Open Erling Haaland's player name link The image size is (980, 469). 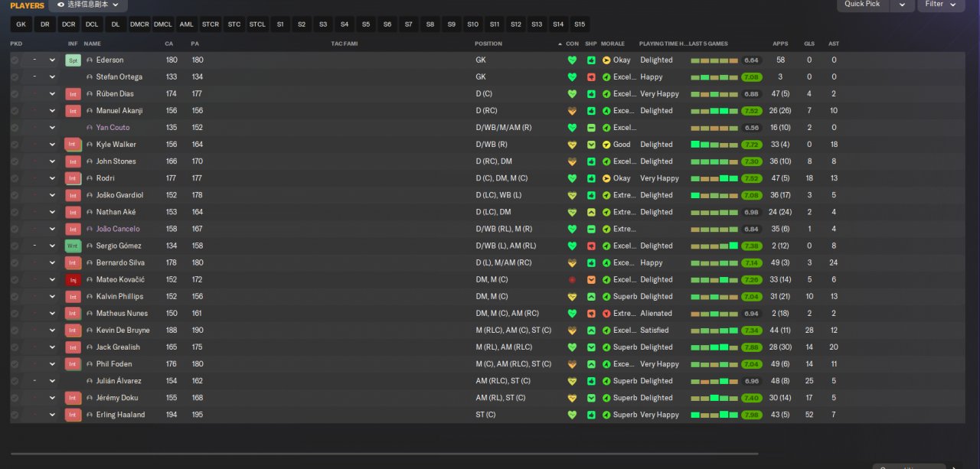click(120, 415)
